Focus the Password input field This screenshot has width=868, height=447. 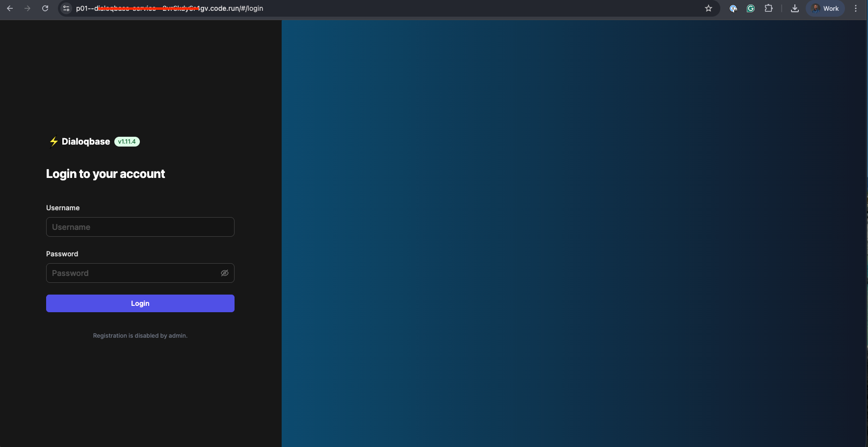tap(132, 273)
